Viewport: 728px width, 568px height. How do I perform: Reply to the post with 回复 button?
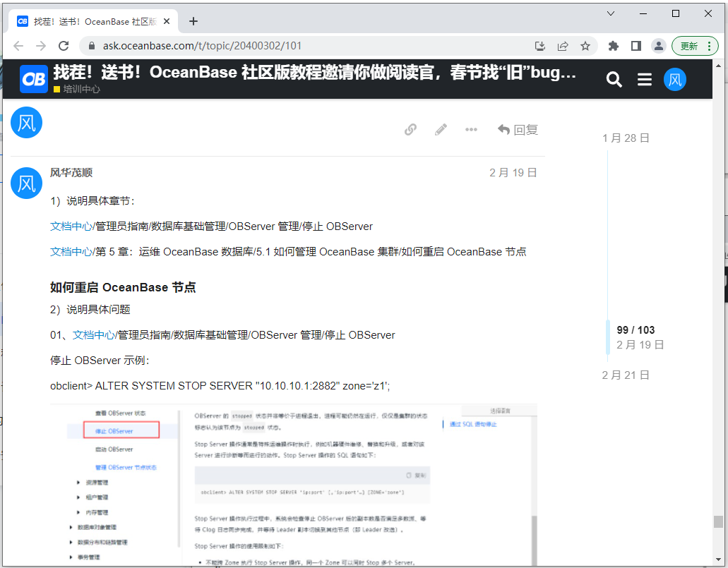tap(518, 129)
